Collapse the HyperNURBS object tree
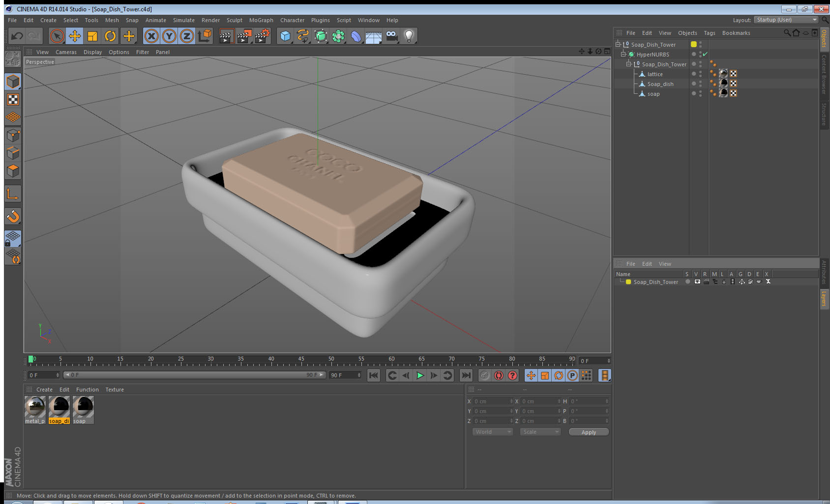This screenshot has width=830, height=504. pyautogui.click(x=623, y=54)
